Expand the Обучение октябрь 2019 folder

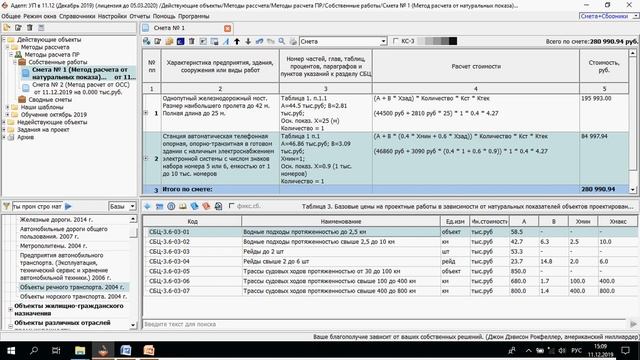tap(8, 114)
